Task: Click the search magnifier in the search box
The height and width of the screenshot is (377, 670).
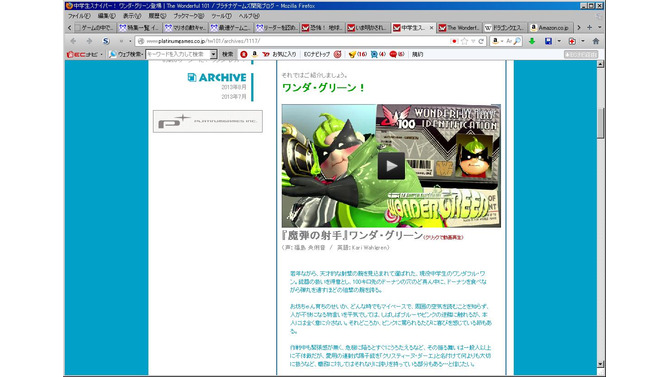Action: (517, 41)
